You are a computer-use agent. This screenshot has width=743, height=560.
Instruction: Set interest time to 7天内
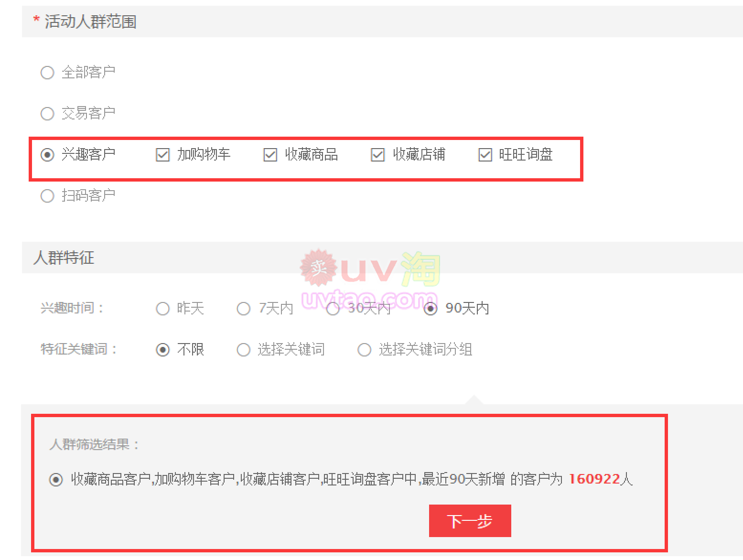(x=244, y=309)
